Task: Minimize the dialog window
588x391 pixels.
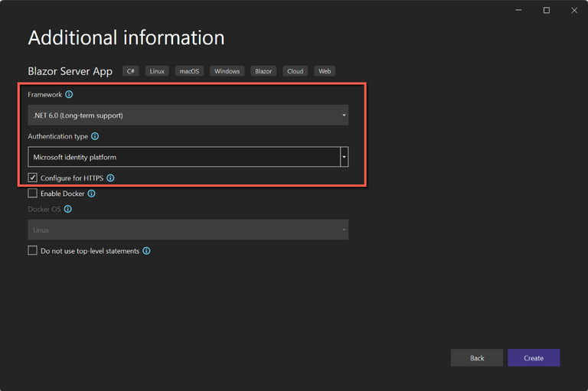Action: click(x=518, y=11)
